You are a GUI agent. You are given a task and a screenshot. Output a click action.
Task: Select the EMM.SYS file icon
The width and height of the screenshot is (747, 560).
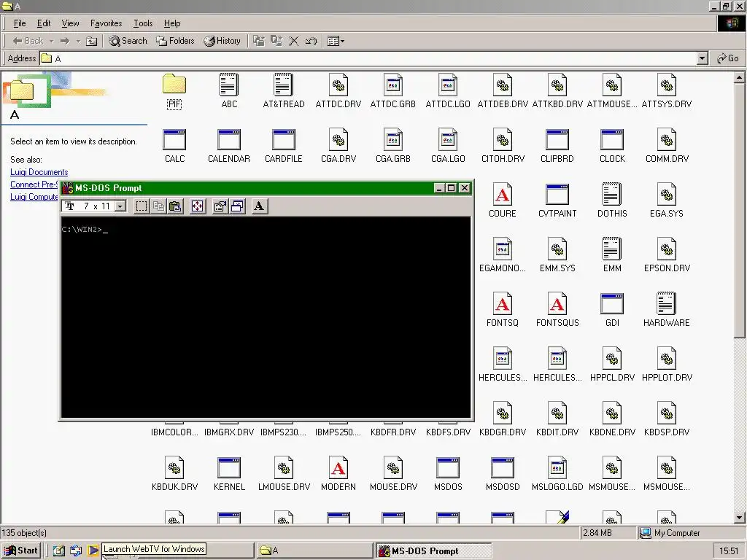pos(557,254)
